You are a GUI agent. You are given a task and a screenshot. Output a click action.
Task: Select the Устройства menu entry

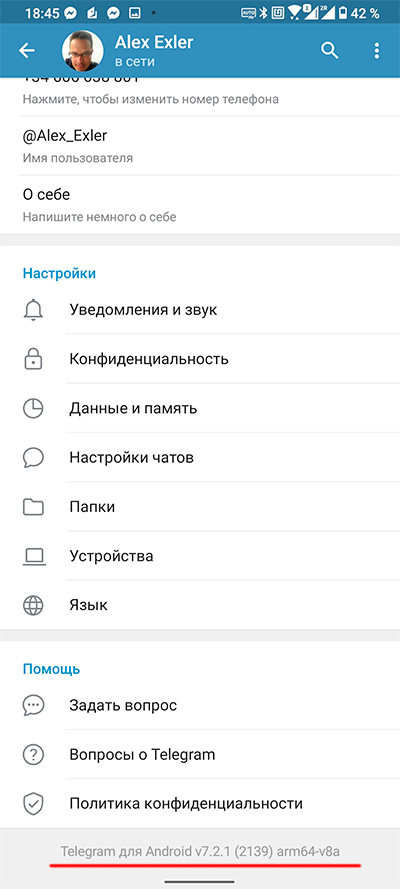[x=200, y=556]
